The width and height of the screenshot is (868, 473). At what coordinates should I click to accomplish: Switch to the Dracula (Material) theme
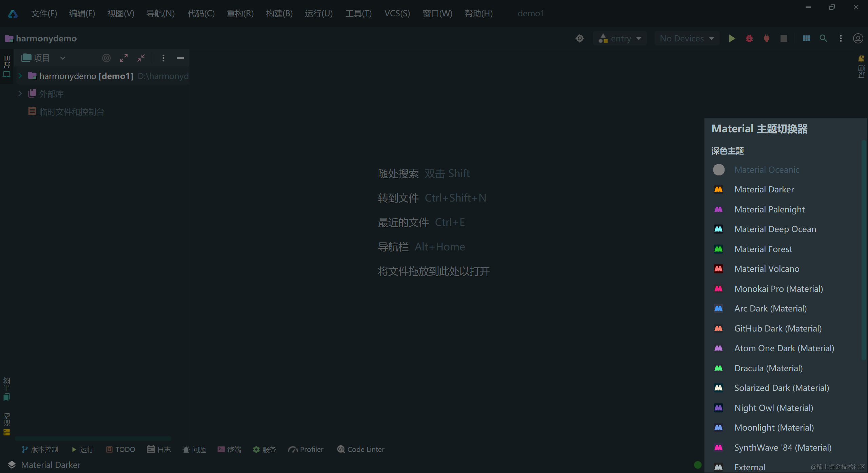769,368
